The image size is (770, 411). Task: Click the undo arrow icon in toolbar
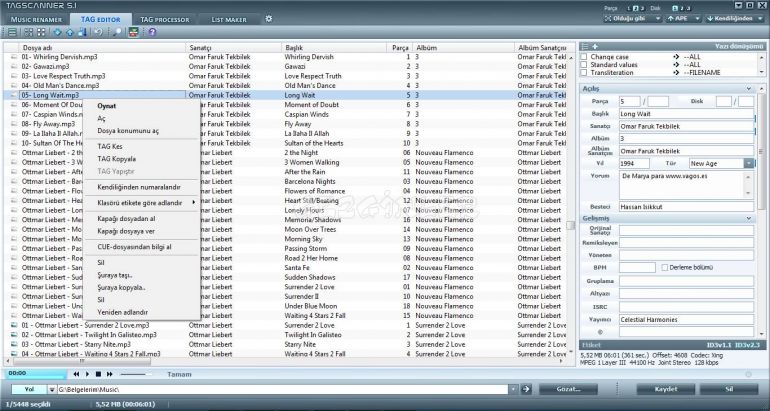point(98,32)
